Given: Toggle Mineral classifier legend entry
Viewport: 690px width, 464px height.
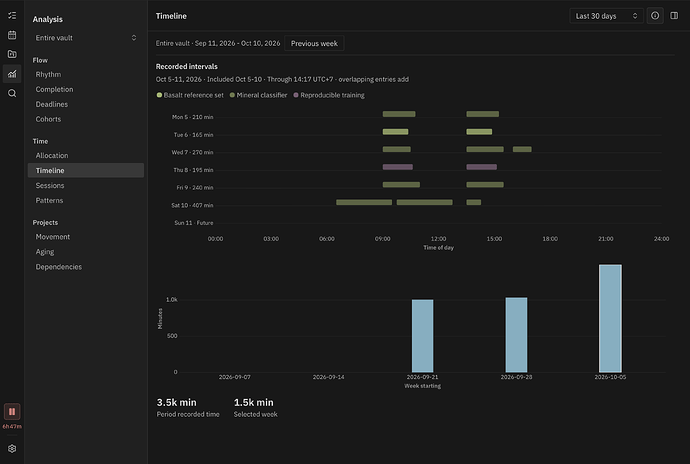Looking at the screenshot, I should (258, 95).
